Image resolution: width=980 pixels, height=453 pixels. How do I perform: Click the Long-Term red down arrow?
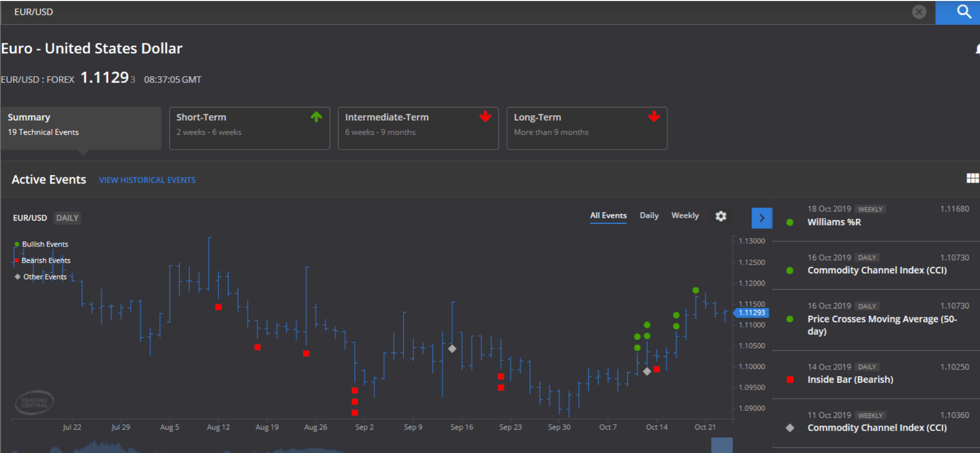point(654,117)
